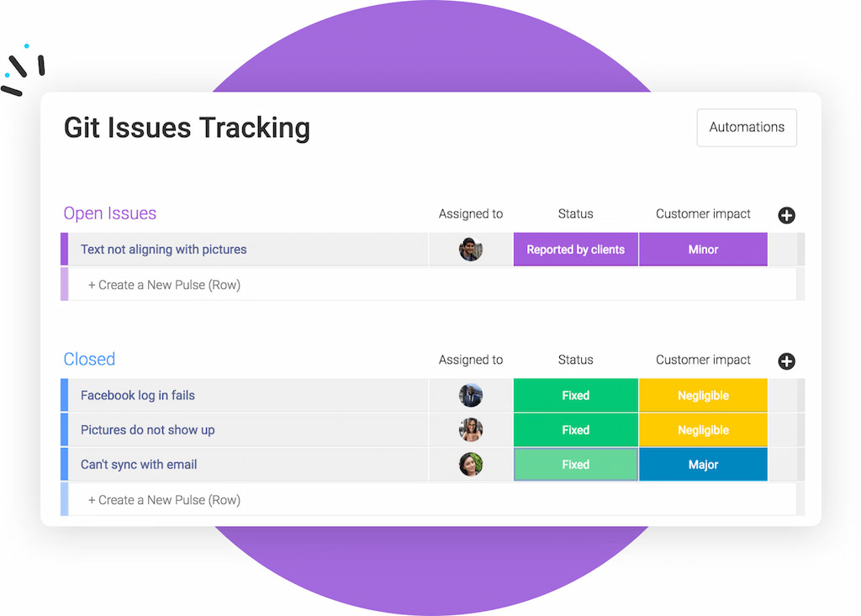Click the add column plus icon in Open Issues
This screenshot has width=861, height=616.
[x=786, y=215]
